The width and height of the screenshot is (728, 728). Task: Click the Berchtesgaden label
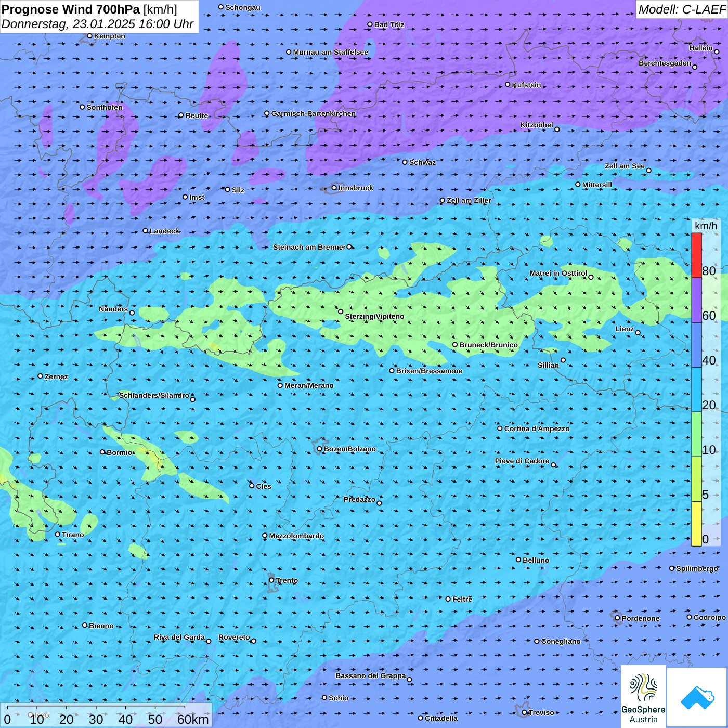point(665,63)
